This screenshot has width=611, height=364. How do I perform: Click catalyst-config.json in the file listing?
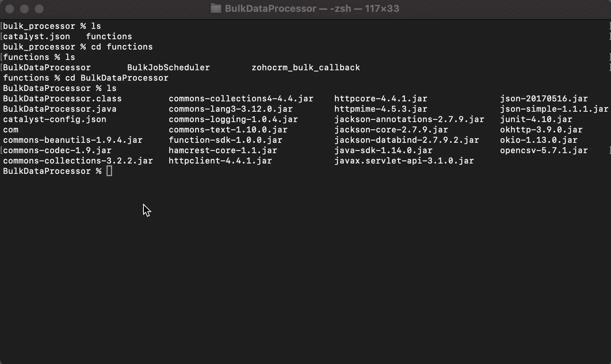pyautogui.click(x=54, y=119)
